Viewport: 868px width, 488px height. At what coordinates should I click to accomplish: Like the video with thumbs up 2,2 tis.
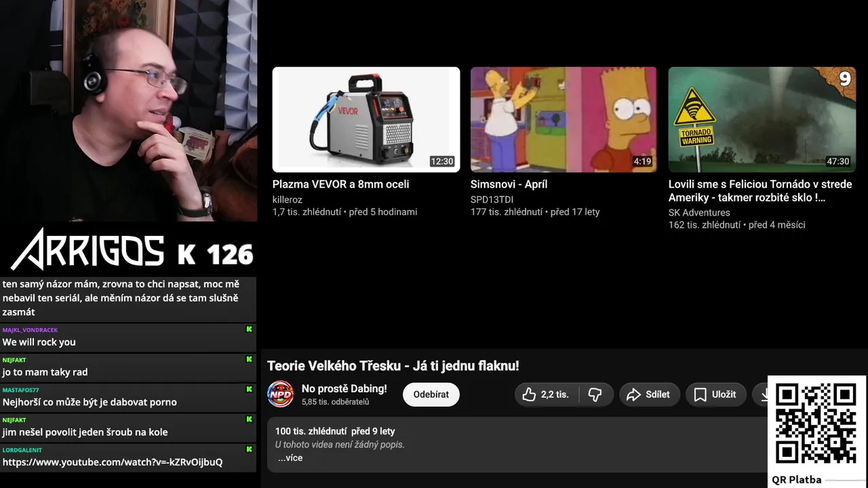[x=546, y=394]
